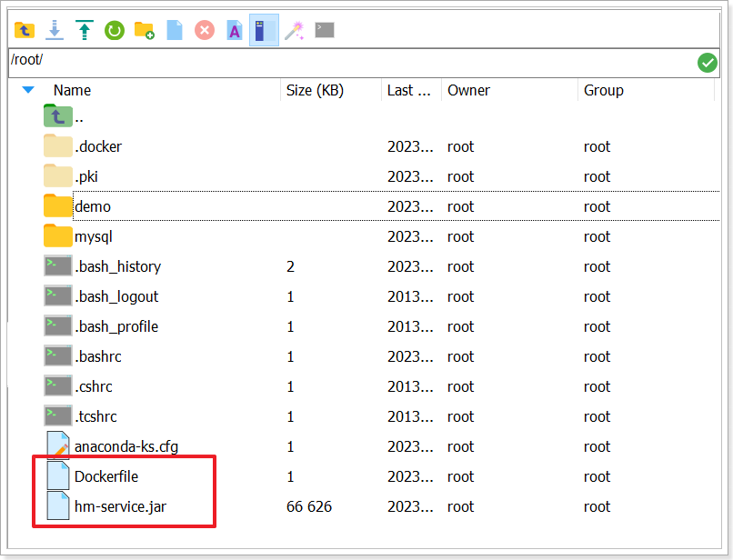Click the parent directory green arrow icon
The width and height of the screenshot is (733, 560).
[58, 116]
